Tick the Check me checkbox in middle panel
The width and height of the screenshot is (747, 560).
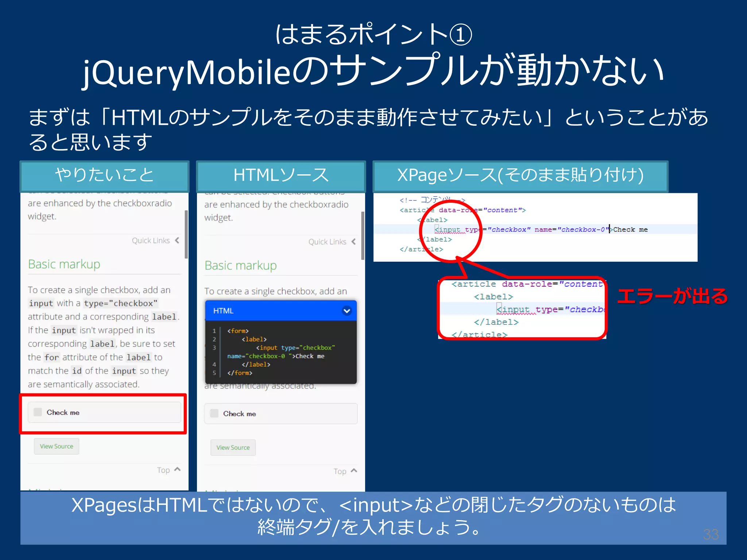[x=214, y=413]
